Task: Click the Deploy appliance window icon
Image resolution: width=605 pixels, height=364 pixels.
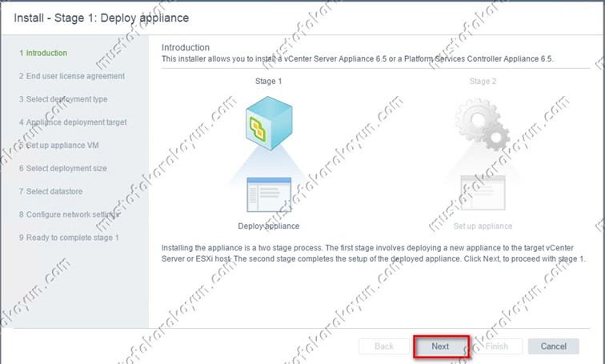Action: tap(269, 194)
